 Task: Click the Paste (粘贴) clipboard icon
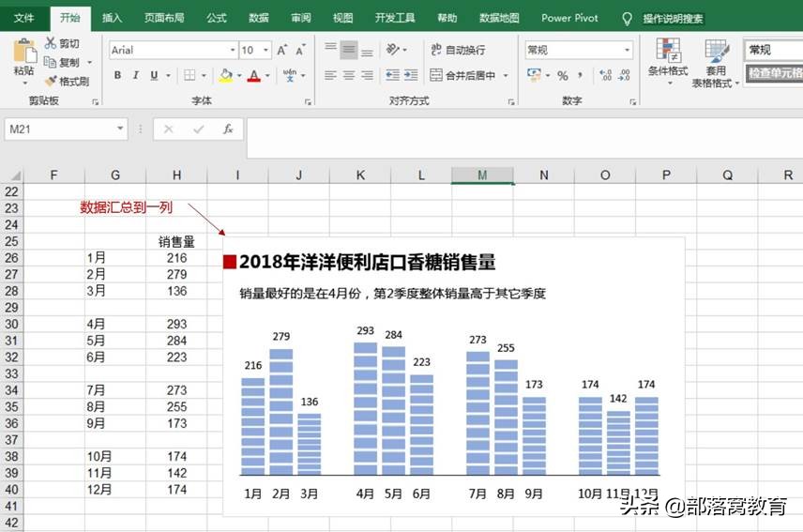click(x=24, y=52)
